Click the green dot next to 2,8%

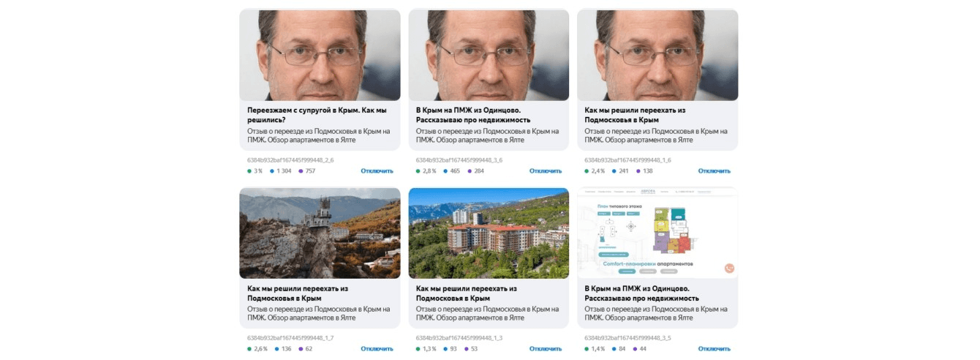[418, 171]
